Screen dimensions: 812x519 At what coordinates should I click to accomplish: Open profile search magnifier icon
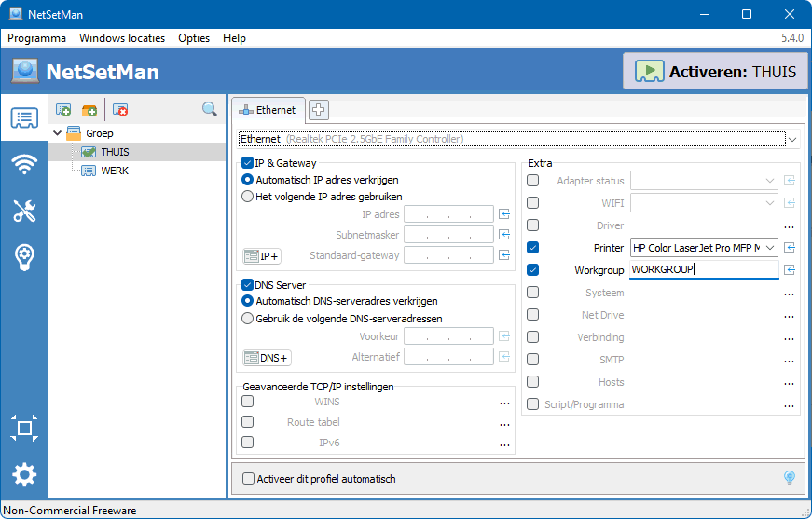pos(209,109)
